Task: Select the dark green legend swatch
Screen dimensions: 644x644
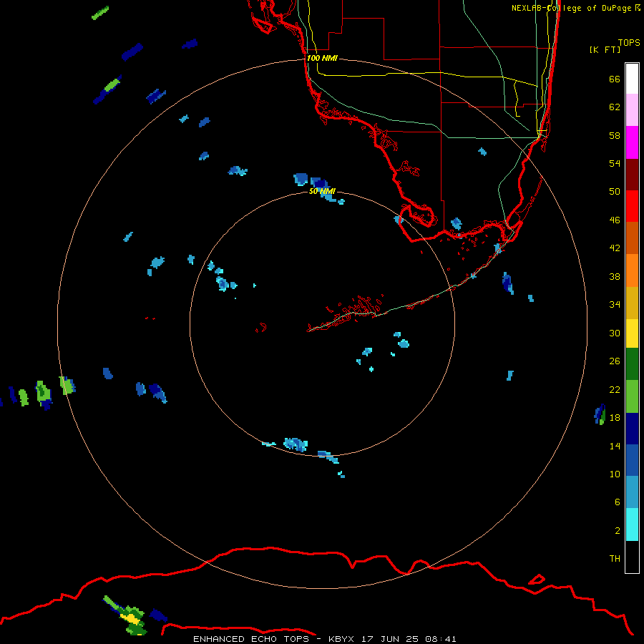Action: coord(632,364)
